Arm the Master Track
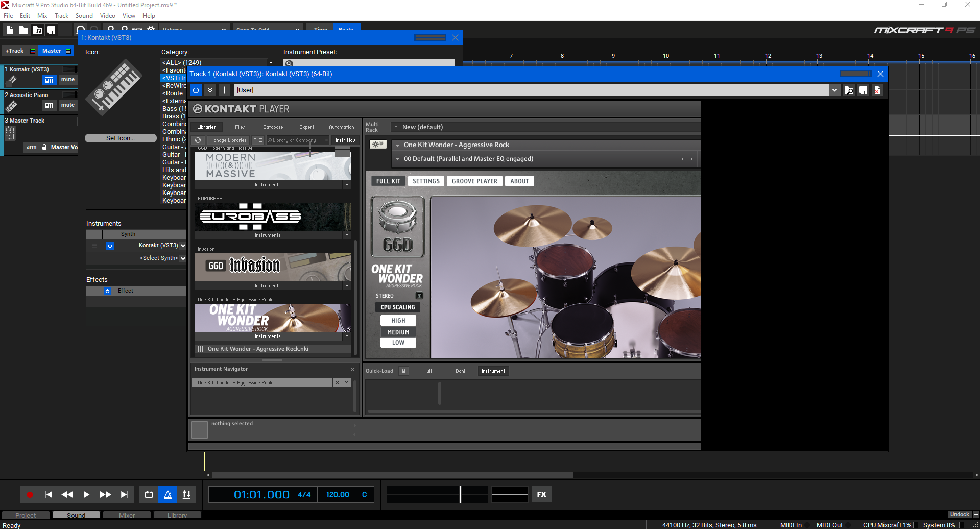980x529 pixels. pos(32,147)
